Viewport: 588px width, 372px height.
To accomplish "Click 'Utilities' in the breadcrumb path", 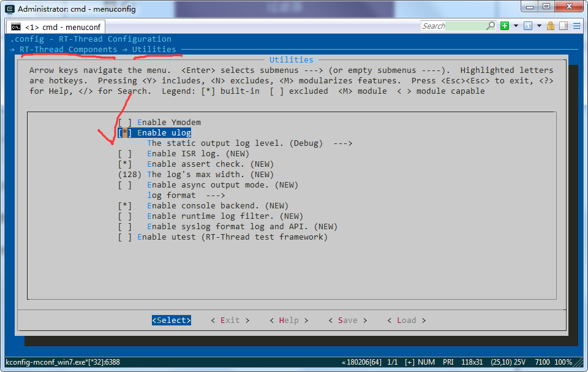I will click(154, 50).
